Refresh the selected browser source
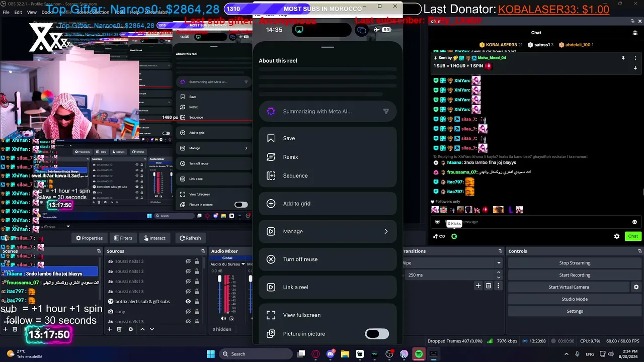 pos(190,238)
